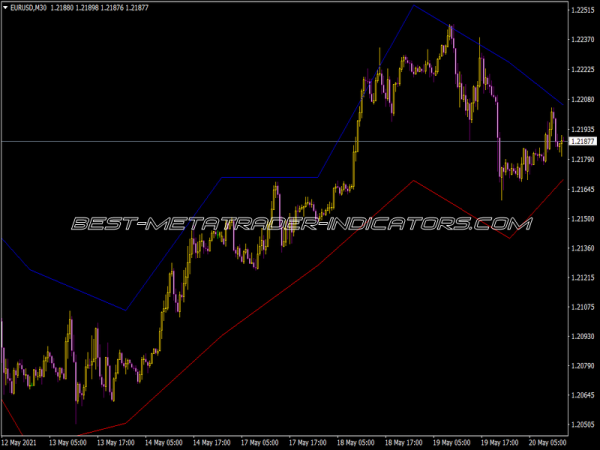Click the current price tag 1.21877

pyautogui.click(x=583, y=142)
